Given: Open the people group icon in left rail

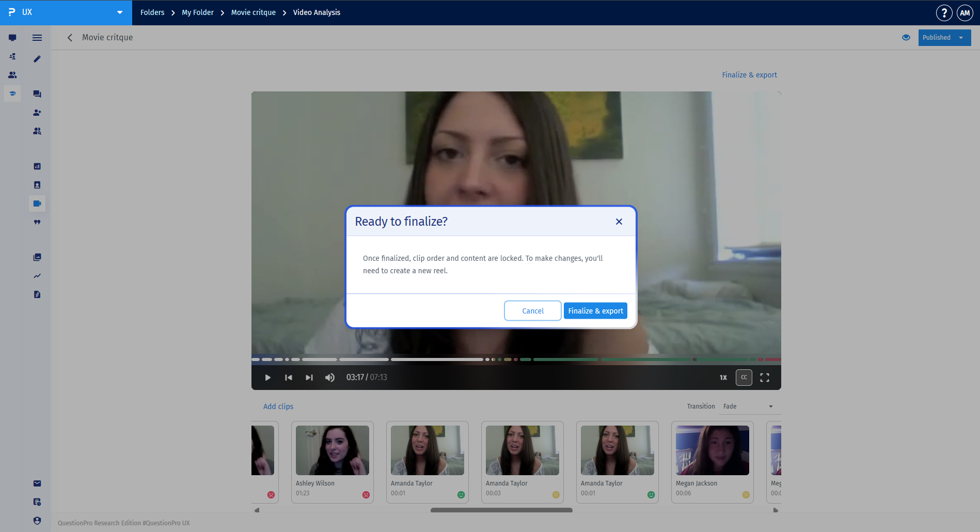Looking at the screenshot, I should pos(12,75).
